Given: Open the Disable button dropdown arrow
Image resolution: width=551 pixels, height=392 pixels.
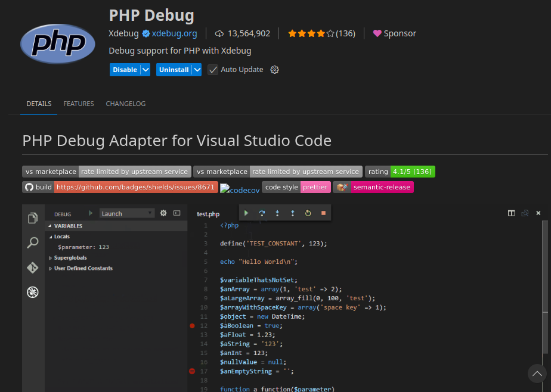Looking at the screenshot, I should tap(146, 70).
